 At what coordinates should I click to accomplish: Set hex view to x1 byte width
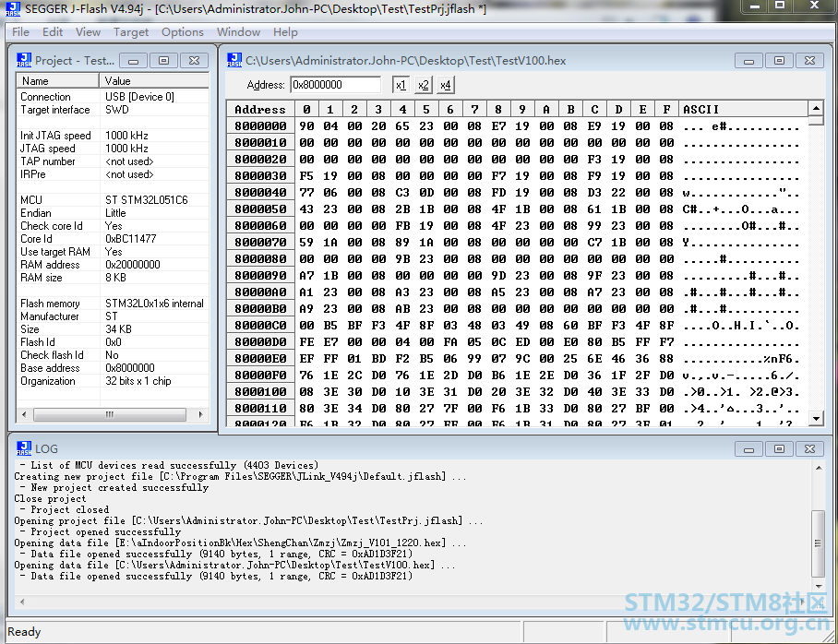(x=401, y=85)
